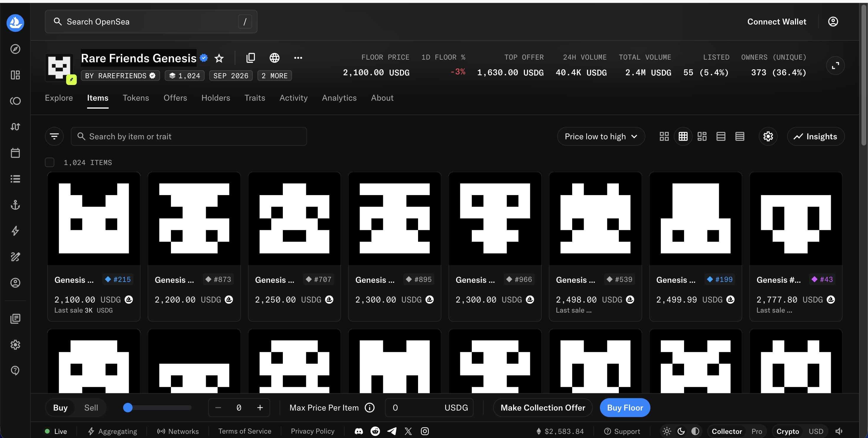Open the filter icon beside item search

tap(54, 136)
